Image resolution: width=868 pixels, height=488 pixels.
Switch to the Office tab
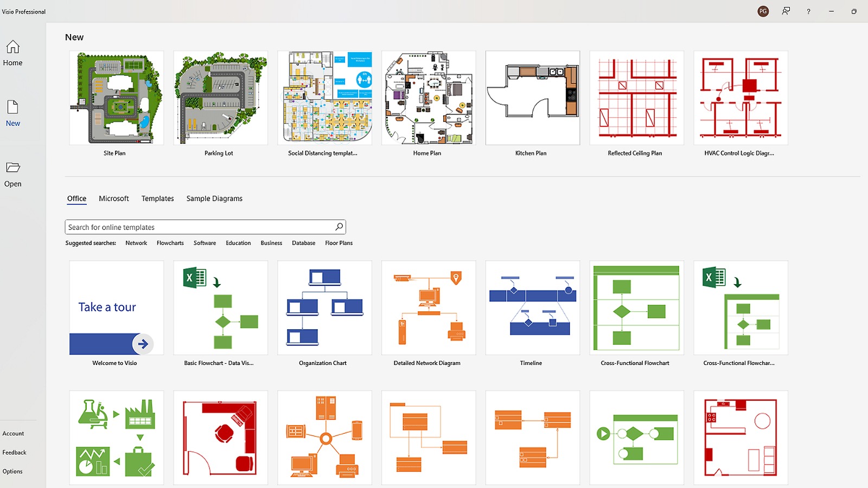(x=76, y=198)
